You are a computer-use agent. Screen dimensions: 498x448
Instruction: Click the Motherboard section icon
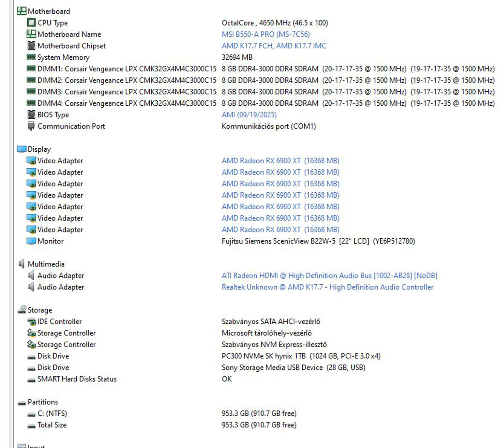click(x=22, y=11)
